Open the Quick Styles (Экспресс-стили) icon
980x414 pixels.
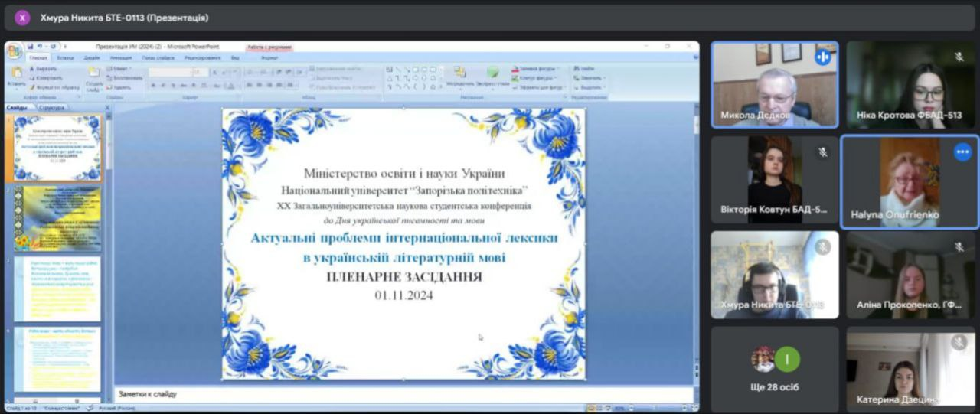[x=492, y=75]
